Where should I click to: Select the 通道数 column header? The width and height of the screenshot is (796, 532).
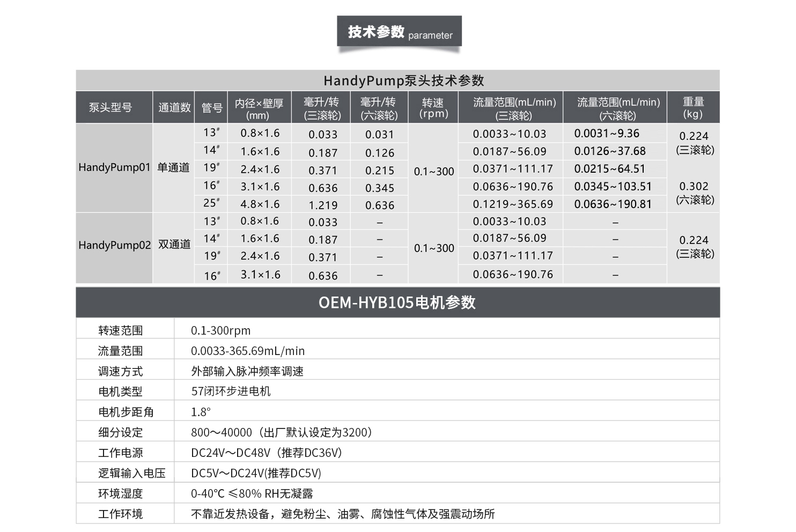coord(174,108)
